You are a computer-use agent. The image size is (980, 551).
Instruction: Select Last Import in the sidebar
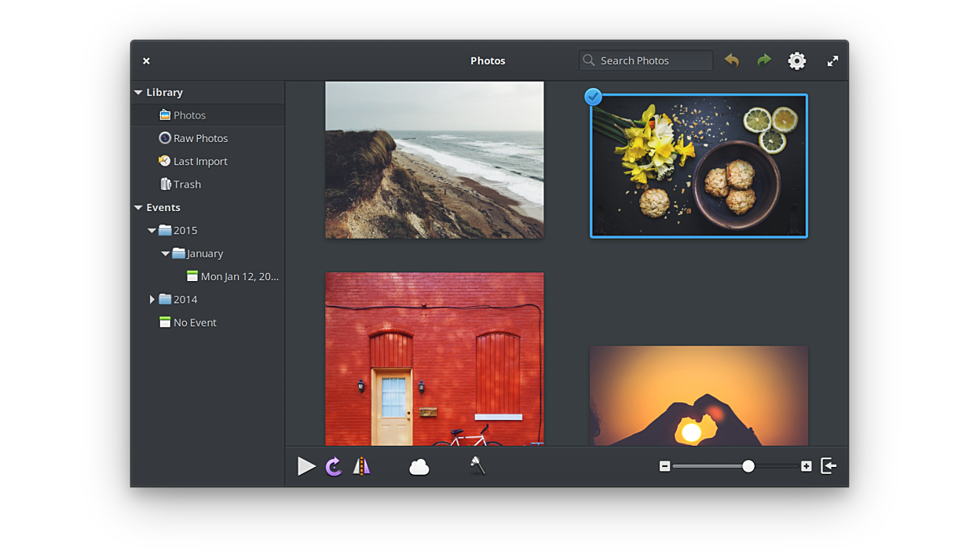[200, 162]
